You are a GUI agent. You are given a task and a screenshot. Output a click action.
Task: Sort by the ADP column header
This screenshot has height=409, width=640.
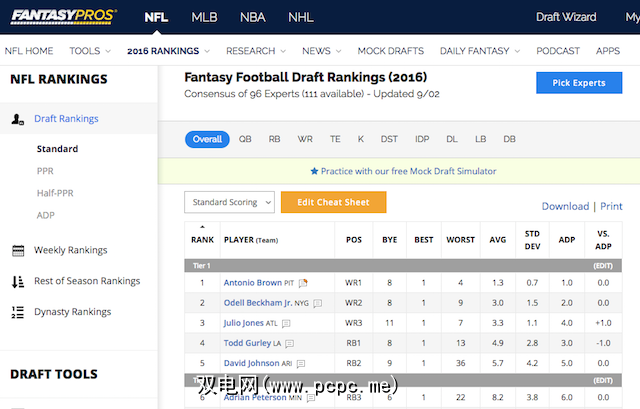[567, 240]
